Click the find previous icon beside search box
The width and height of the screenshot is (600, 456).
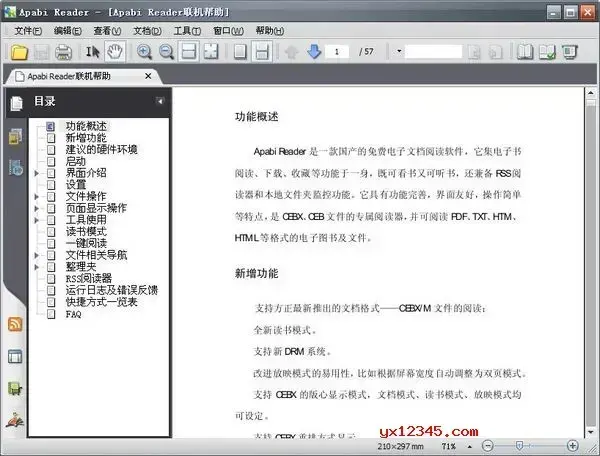pos(474,52)
